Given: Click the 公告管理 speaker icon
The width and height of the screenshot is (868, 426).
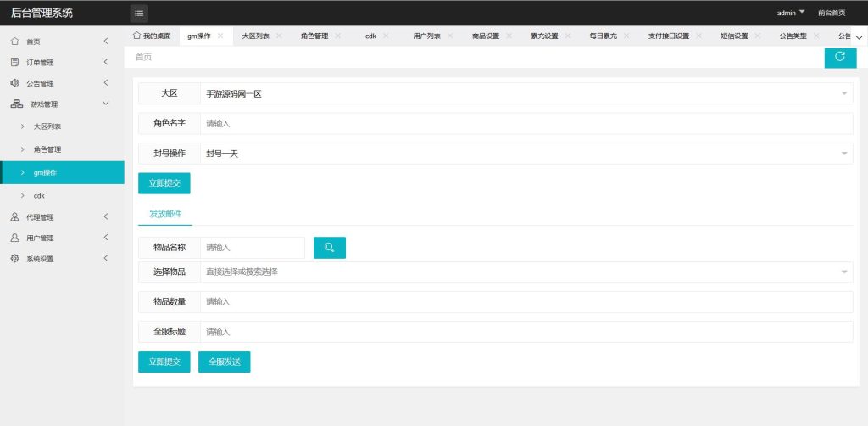Looking at the screenshot, I should (15, 83).
